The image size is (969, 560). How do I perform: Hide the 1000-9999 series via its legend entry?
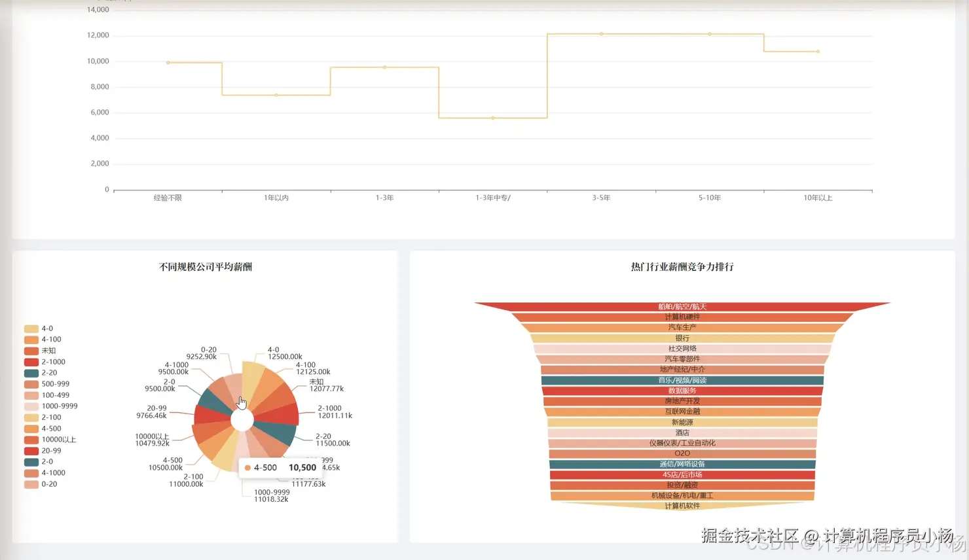pos(29,406)
